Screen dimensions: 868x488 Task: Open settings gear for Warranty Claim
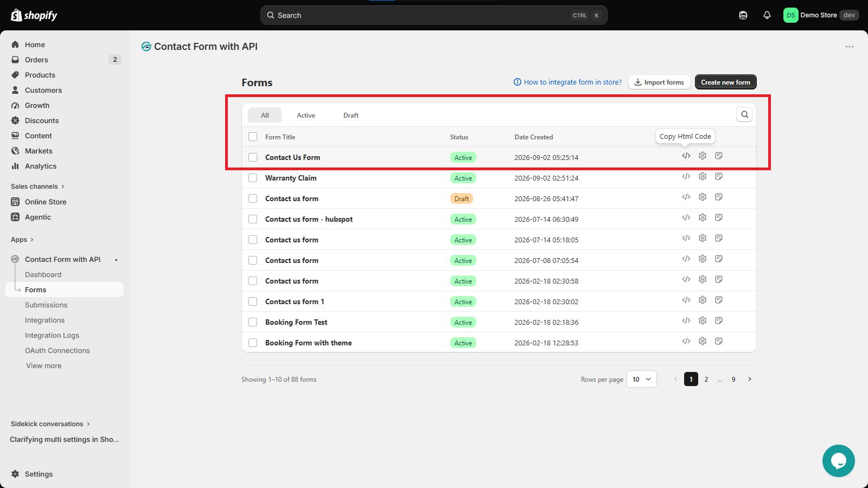coord(703,176)
